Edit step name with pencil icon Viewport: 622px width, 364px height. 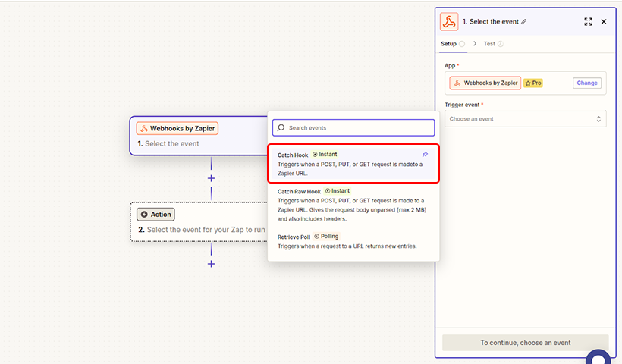pyautogui.click(x=523, y=22)
